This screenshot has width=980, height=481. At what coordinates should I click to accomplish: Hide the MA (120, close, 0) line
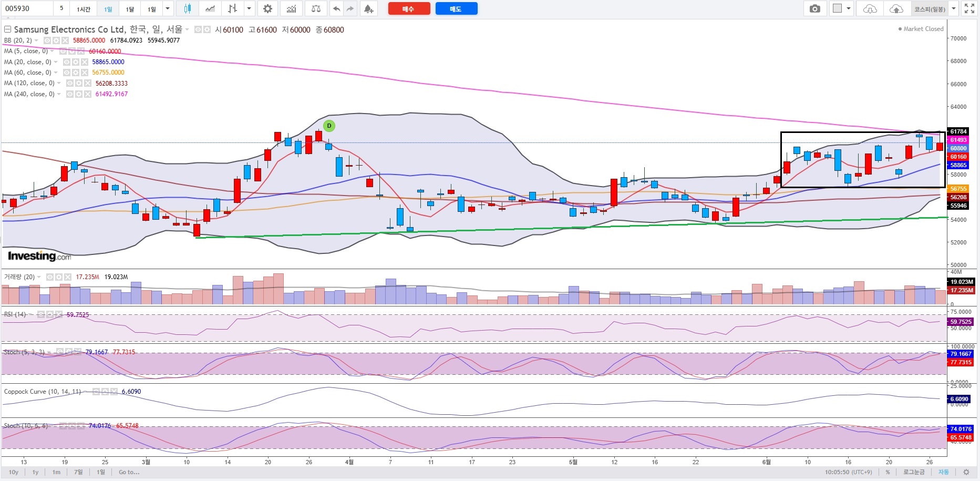coord(69,84)
